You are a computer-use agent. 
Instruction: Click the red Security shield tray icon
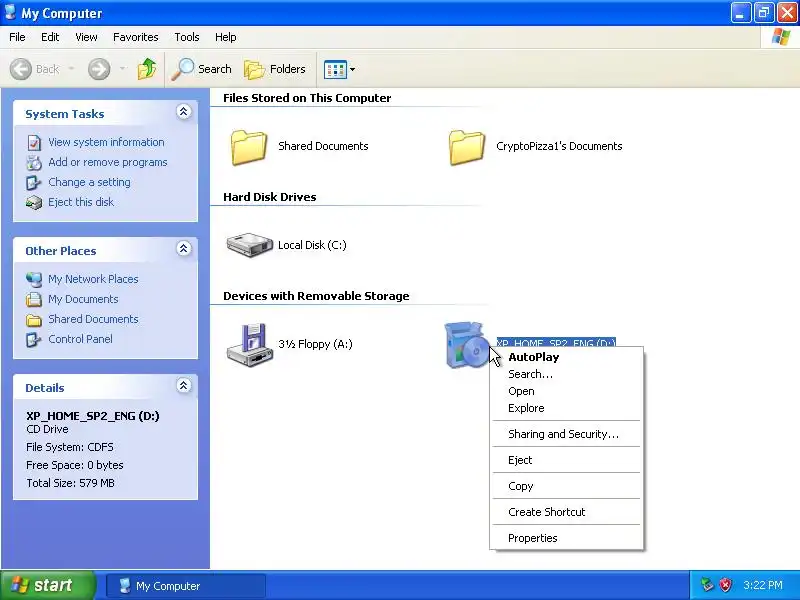coord(726,585)
